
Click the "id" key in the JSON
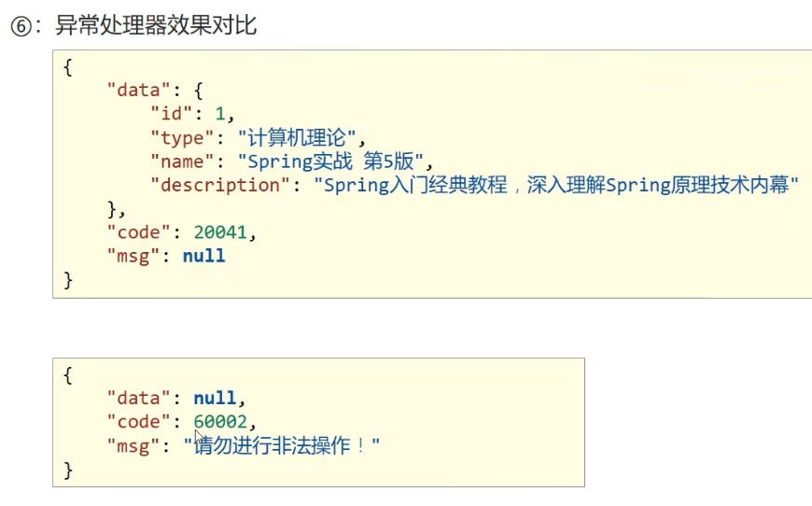pos(172,113)
